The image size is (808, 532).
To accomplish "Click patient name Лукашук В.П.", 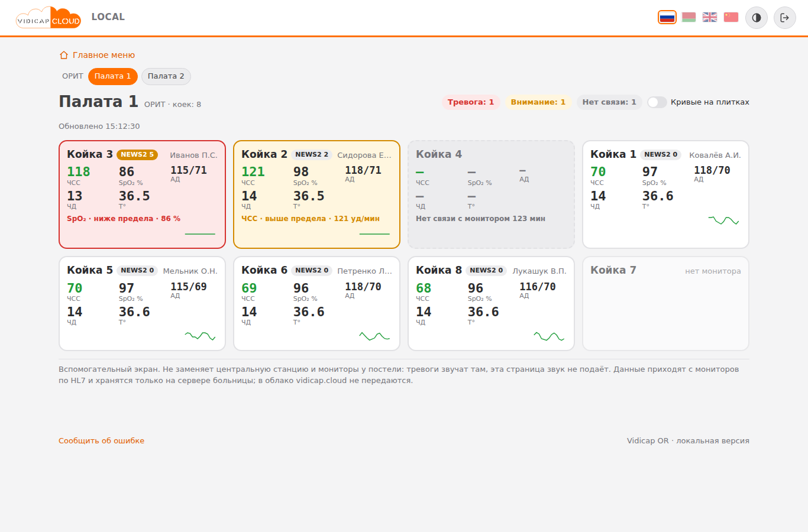I will pyautogui.click(x=539, y=271).
